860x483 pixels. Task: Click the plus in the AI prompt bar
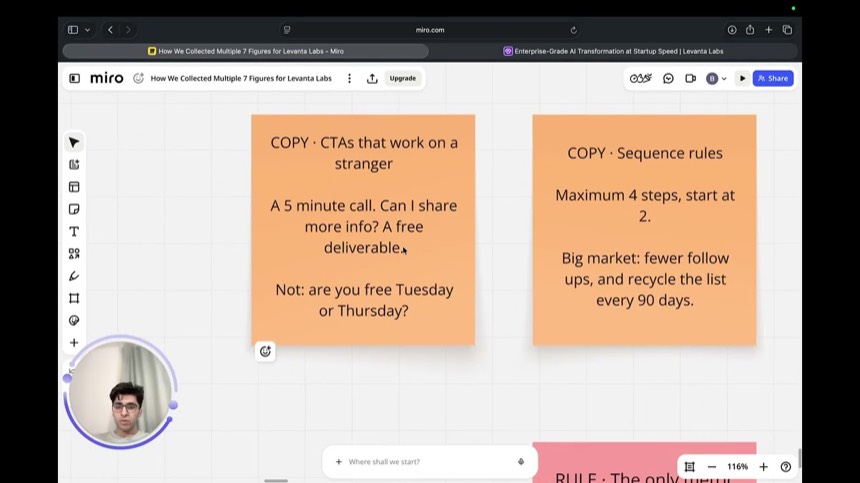(338, 462)
